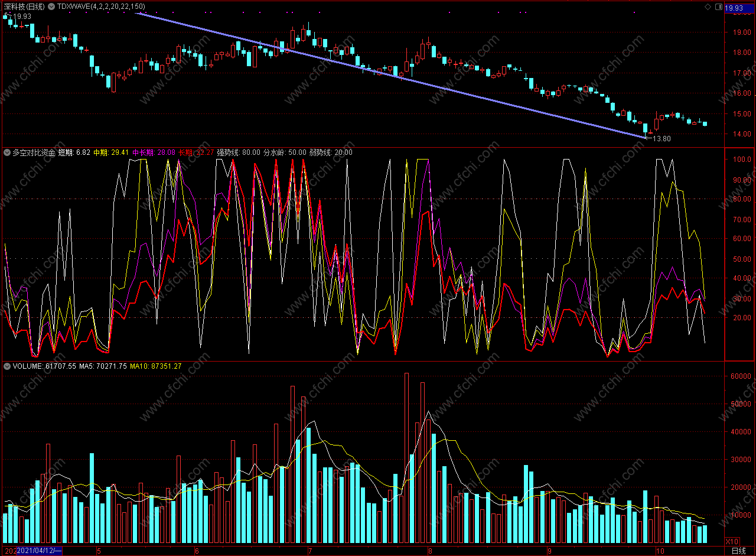Image resolution: width=756 pixels, height=556 pixels.
Task: Click the 短期: 6.82 indicator value
Action: coord(74,152)
